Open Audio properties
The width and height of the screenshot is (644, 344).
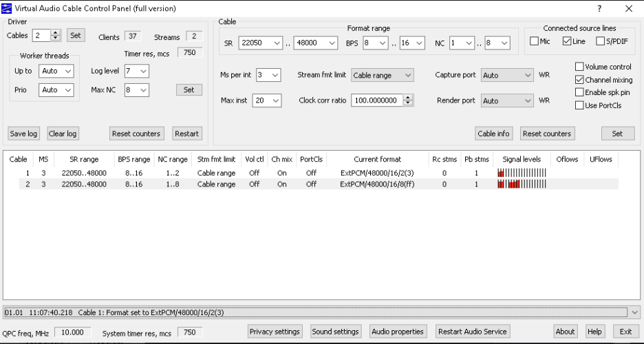tap(398, 332)
